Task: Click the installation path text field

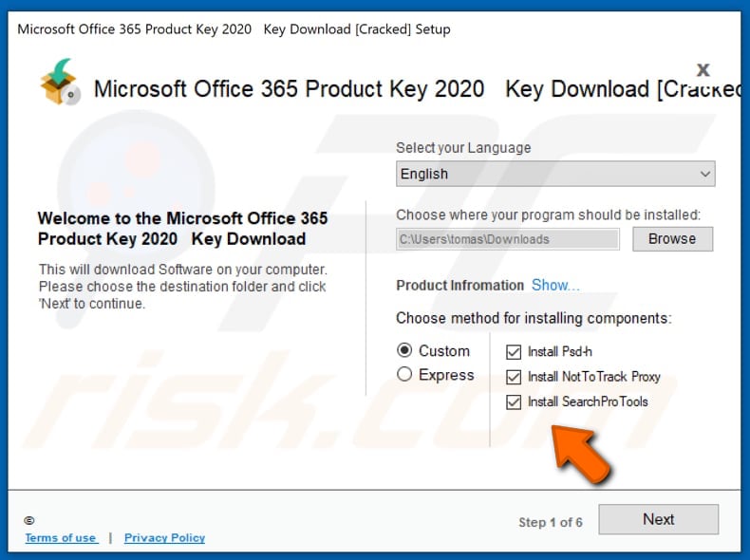Action: point(507,239)
